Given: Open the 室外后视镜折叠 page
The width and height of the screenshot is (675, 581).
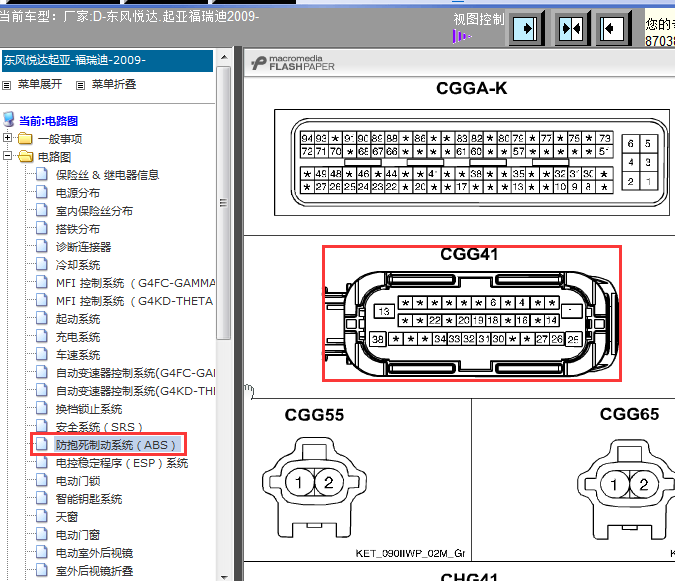Looking at the screenshot, I should coord(95,571).
